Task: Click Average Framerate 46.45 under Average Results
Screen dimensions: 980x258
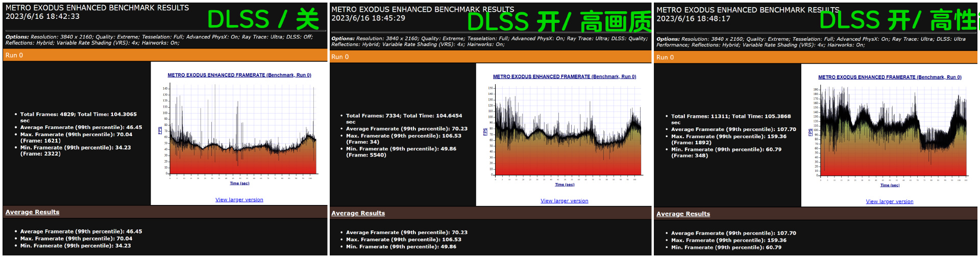Action: pyautogui.click(x=81, y=231)
